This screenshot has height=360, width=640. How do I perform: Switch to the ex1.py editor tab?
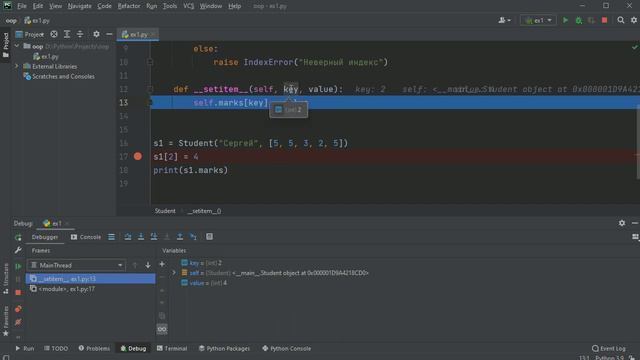138,35
